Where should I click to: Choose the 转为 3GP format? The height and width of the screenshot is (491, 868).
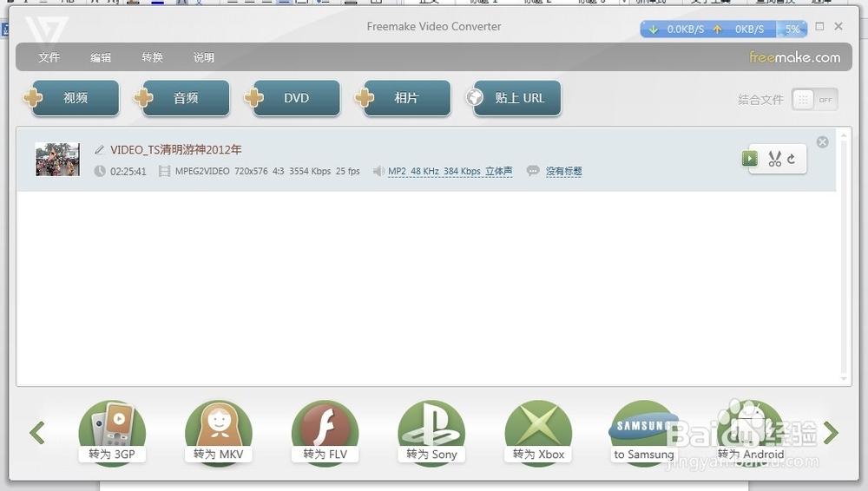(x=112, y=433)
